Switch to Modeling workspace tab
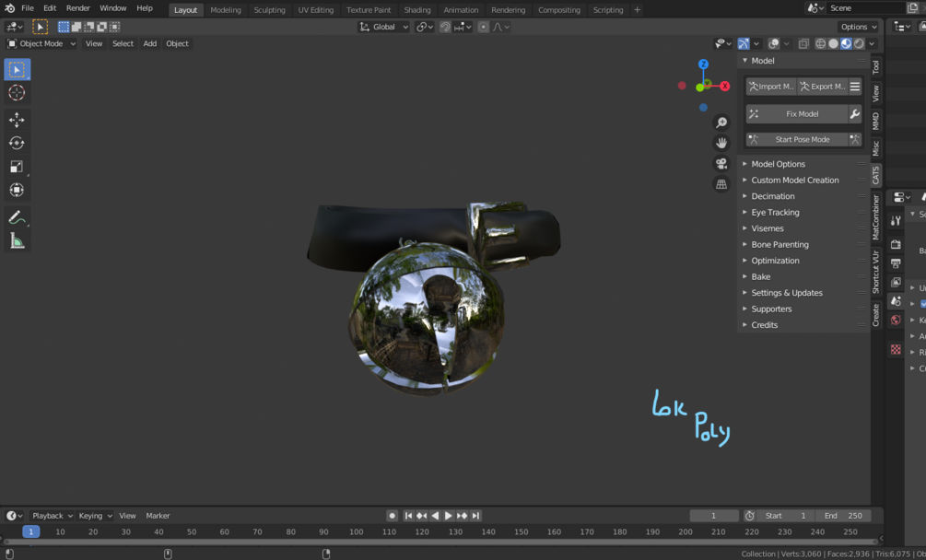 coord(226,10)
